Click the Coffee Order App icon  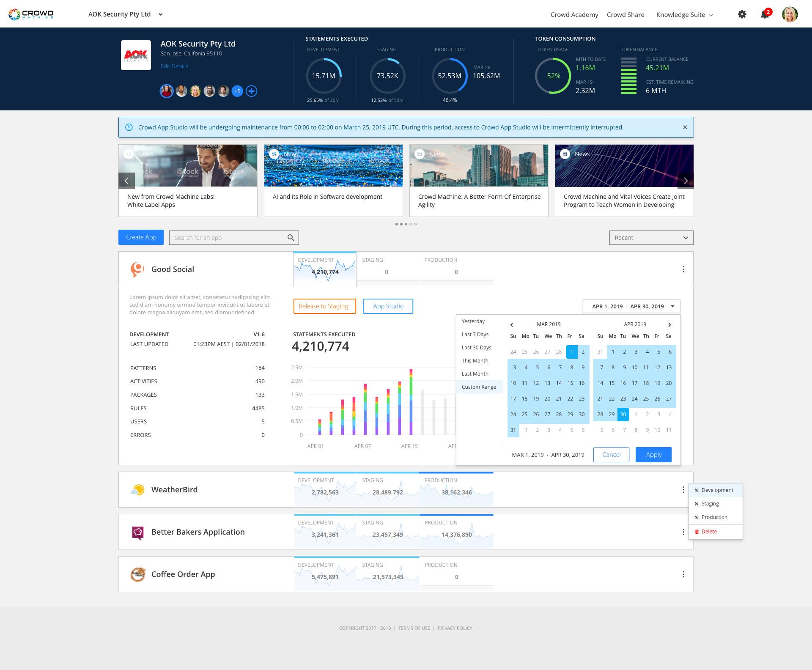tap(138, 574)
